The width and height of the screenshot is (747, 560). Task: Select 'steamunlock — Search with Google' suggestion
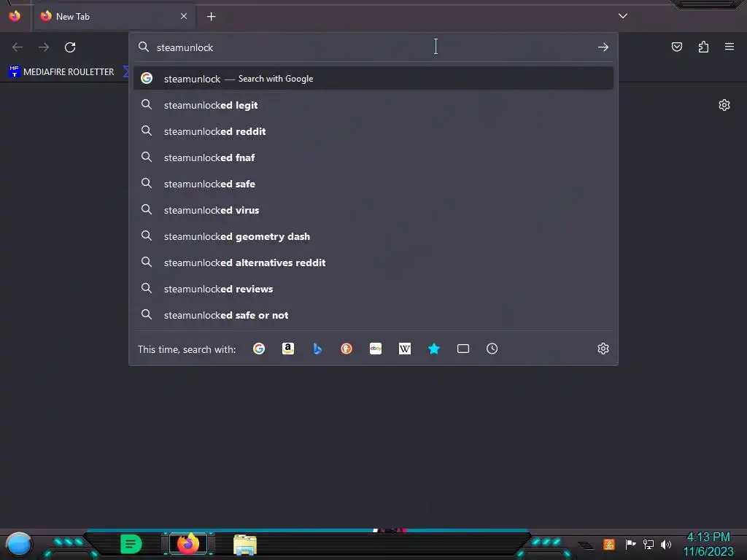(x=373, y=79)
